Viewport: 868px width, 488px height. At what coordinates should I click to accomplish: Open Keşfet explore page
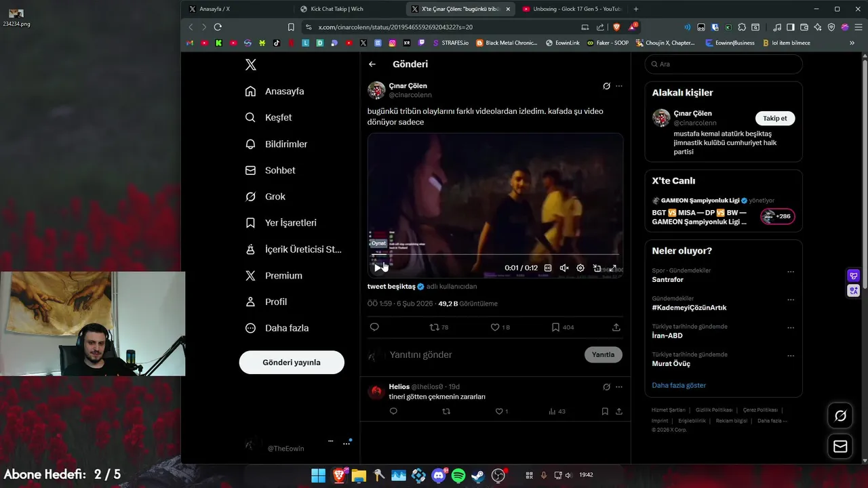click(x=269, y=117)
